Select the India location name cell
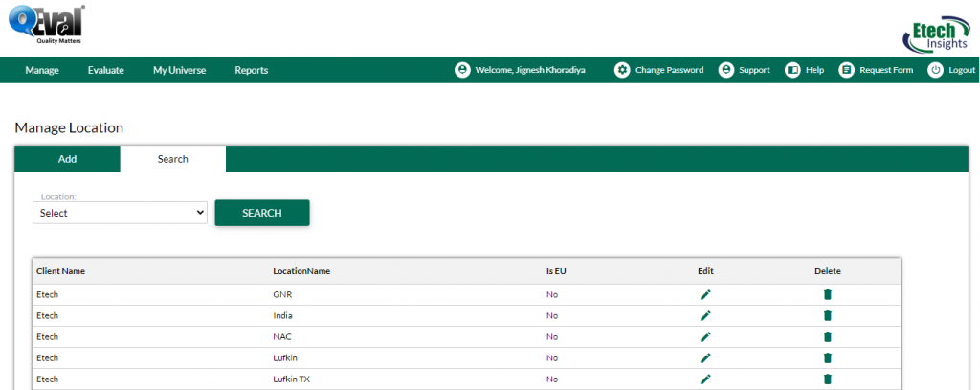The image size is (980, 390). coord(283,316)
